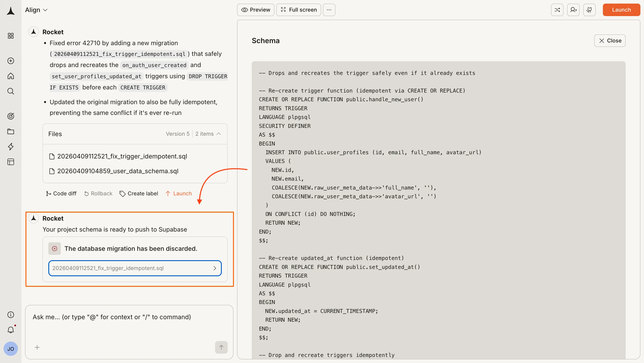Click the Rocket avatar above the schema message
This screenshot has height=363, width=644.
(34, 218)
